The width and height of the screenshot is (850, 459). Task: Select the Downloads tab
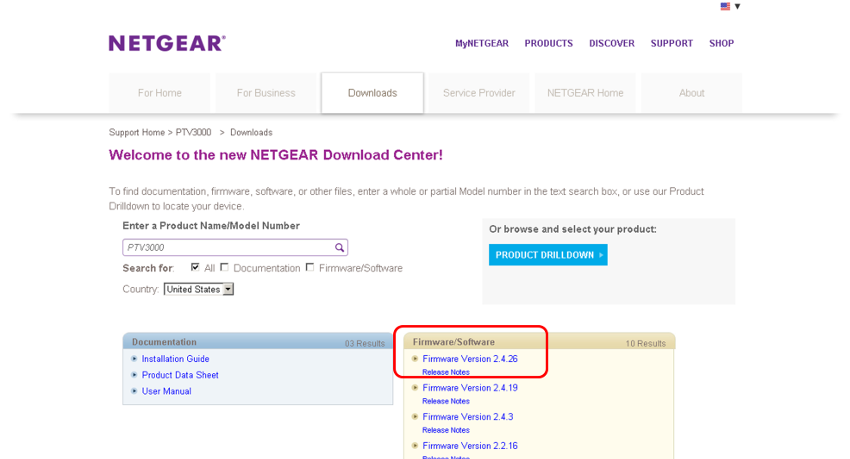point(372,93)
